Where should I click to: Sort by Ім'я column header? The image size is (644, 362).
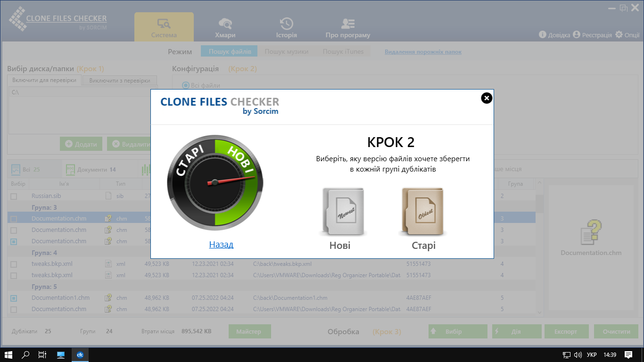(64, 184)
